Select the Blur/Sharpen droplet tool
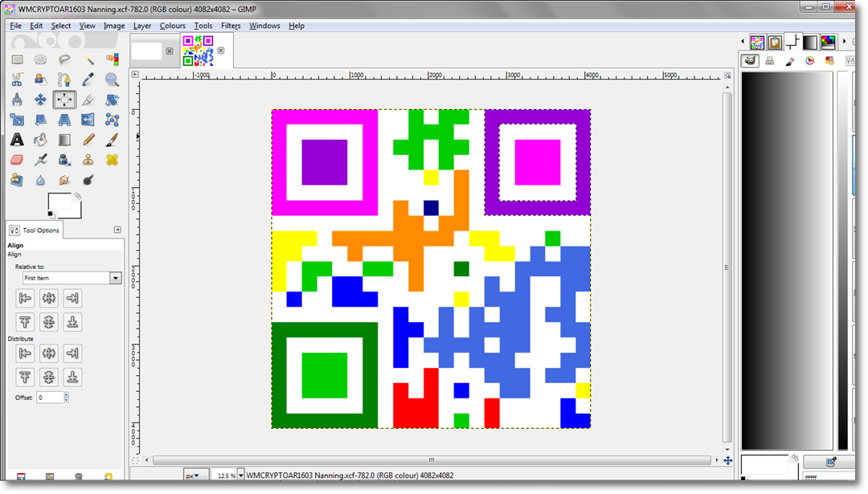The image size is (868, 494). (40, 180)
